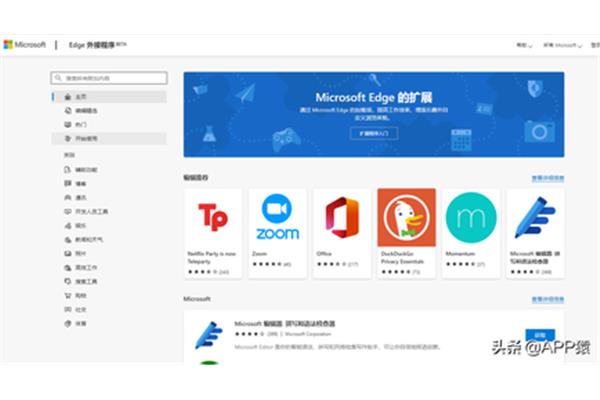600x400 pixels.
Task: Expand the 所有 Microsoft dropdown in the header
Action: (x=562, y=45)
